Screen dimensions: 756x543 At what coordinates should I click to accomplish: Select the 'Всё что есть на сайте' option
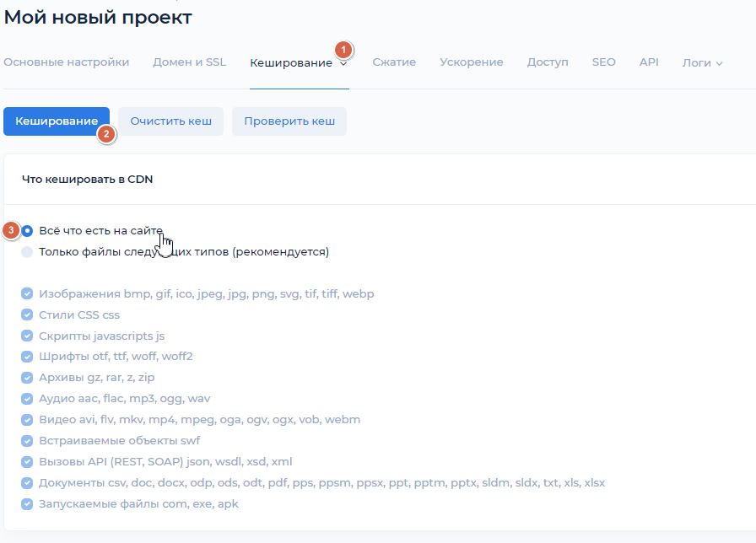click(x=25, y=230)
